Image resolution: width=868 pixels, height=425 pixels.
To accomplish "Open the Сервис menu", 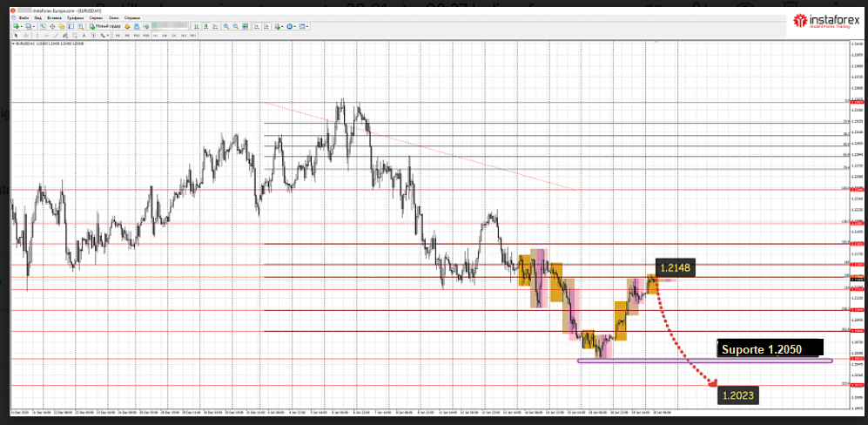I will (97, 18).
